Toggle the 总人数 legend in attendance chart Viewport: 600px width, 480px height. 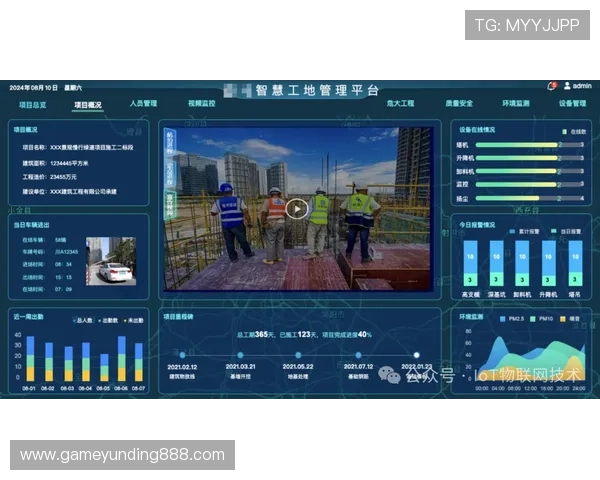[x=84, y=320]
